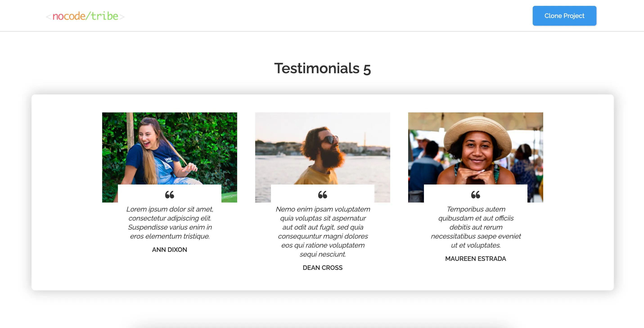
Task: Click quote mark icon above Nemo enim text
Action: 322,195
